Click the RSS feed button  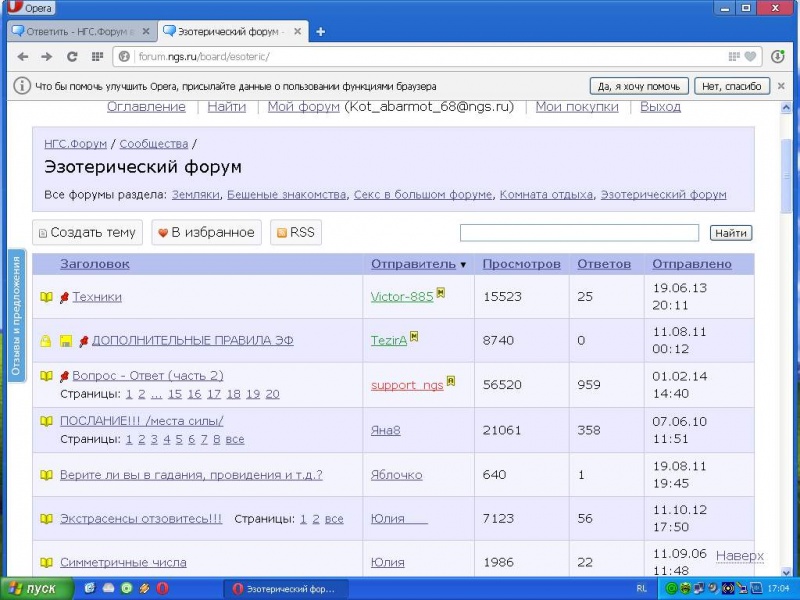(296, 233)
